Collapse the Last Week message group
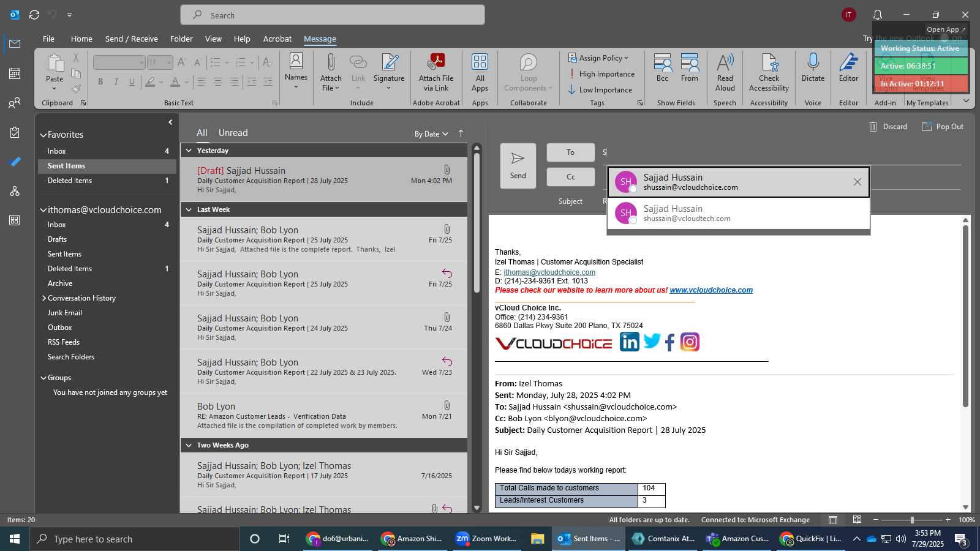This screenshot has width=980, height=551. [189, 209]
